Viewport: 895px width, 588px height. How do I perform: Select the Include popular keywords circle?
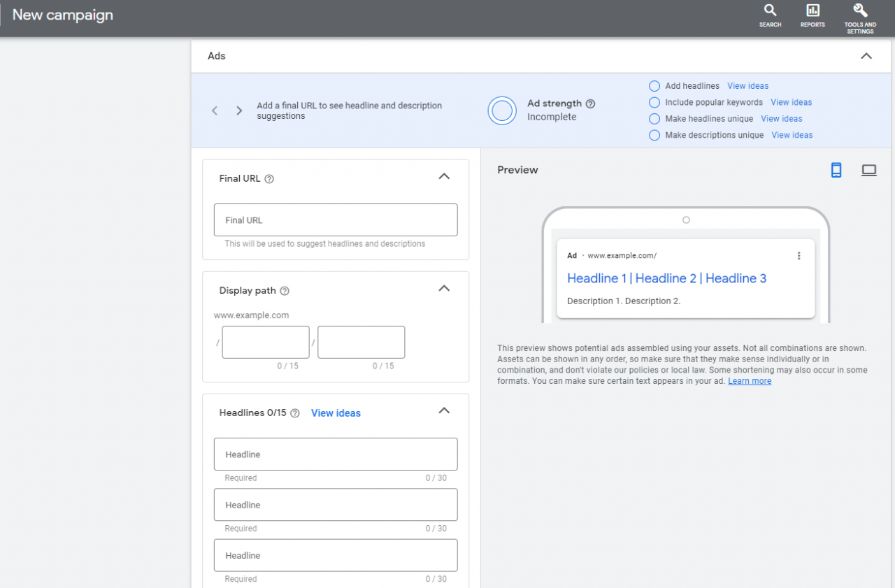654,102
